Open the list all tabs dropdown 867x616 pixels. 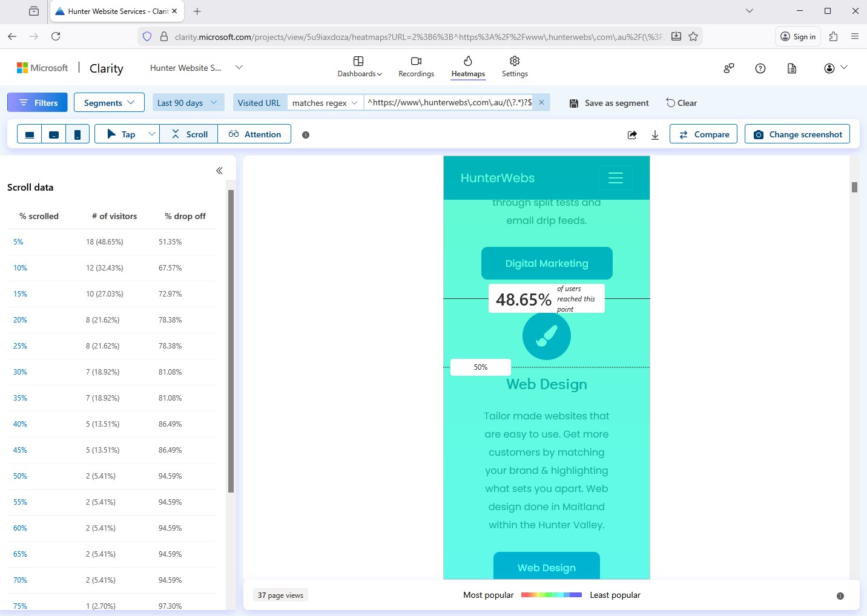pyautogui.click(x=750, y=11)
